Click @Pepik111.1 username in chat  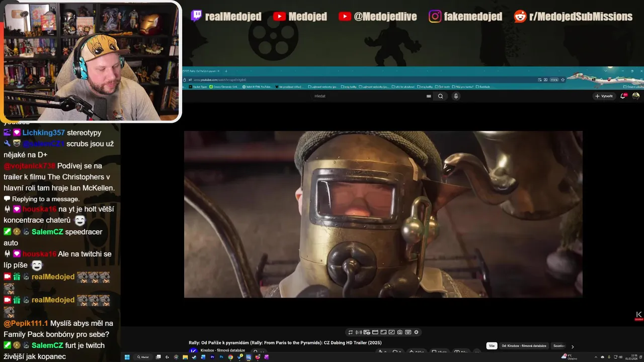pos(26,323)
